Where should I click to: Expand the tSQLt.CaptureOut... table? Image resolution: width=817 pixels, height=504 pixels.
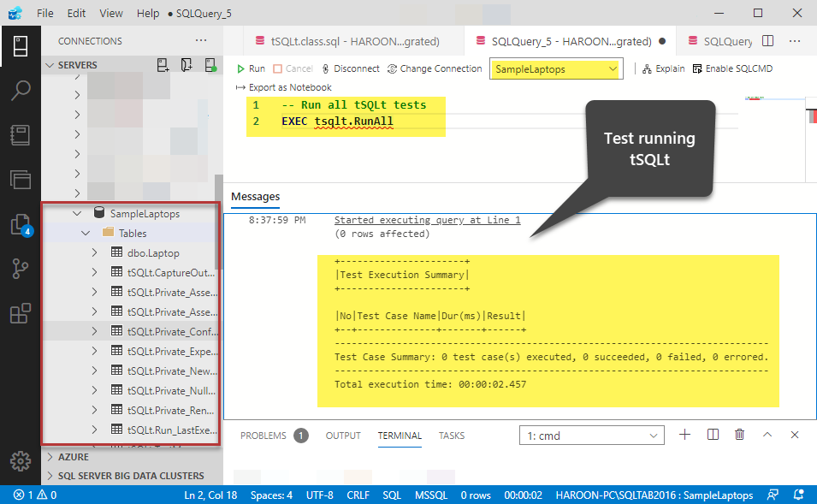point(94,273)
